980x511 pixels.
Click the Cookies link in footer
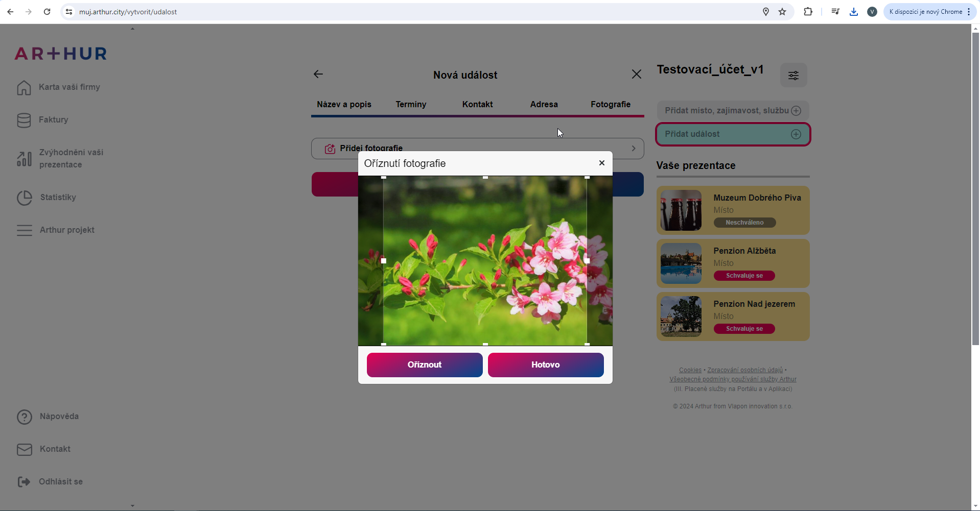pos(690,370)
